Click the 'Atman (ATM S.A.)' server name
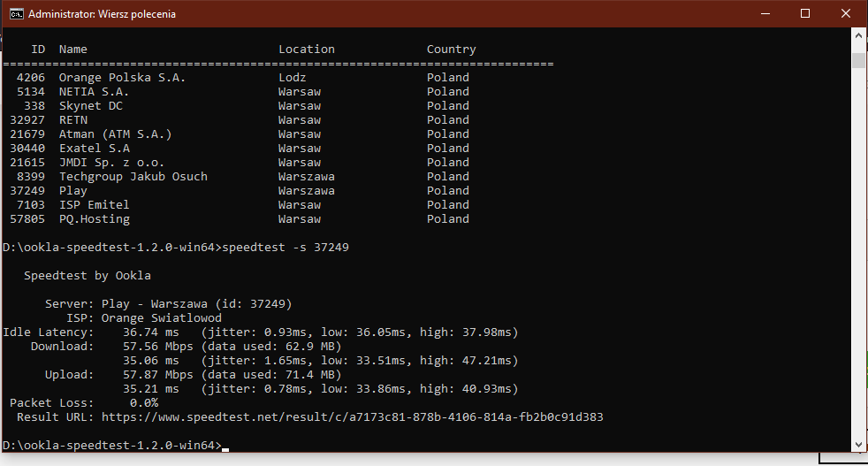Image resolution: width=868 pixels, height=466 pixels. [x=116, y=134]
